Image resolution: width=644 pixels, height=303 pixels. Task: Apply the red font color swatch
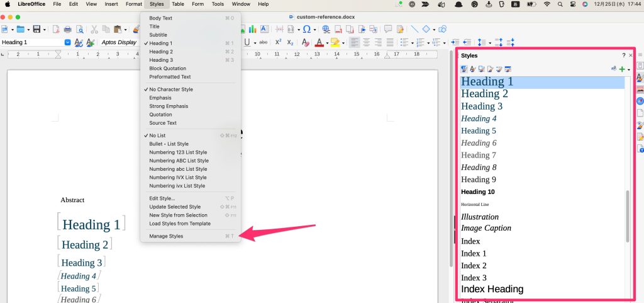coord(319,42)
